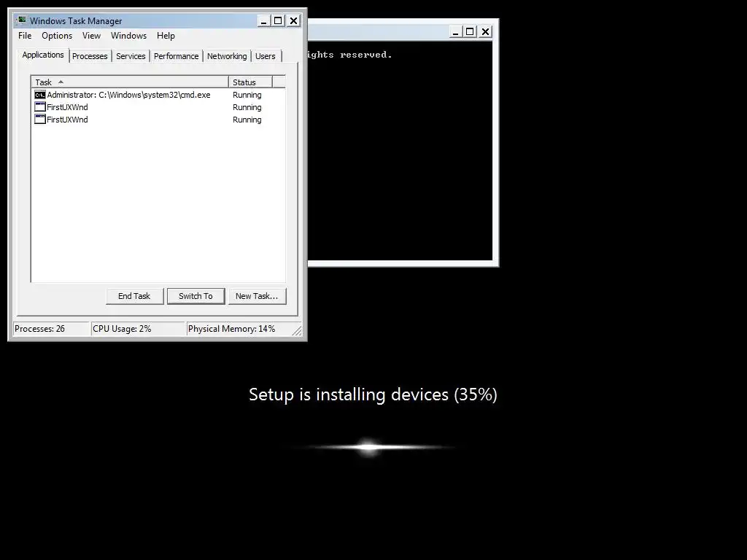Minimize the command prompt window
The width and height of the screenshot is (747, 560).
tap(455, 32)
